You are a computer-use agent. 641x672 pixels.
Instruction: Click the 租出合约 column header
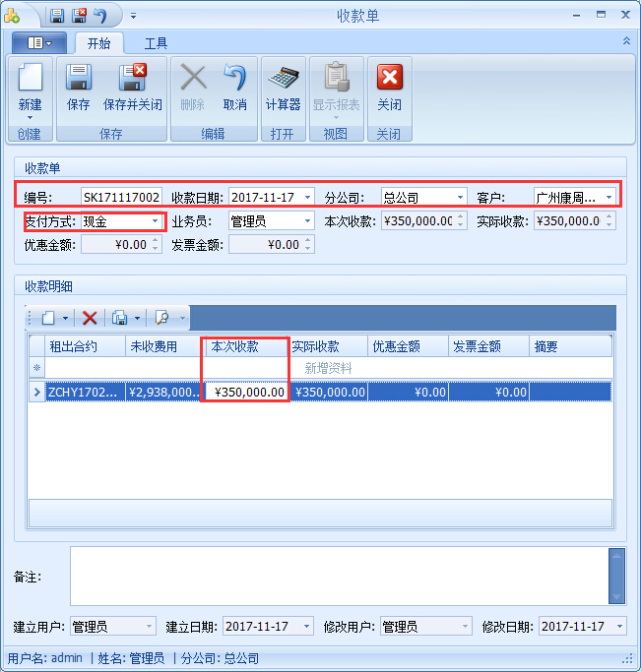(85, 346)
